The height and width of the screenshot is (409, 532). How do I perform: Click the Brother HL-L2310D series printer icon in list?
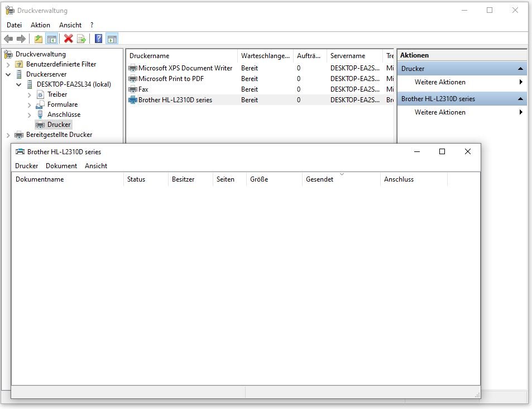(133, 100)
